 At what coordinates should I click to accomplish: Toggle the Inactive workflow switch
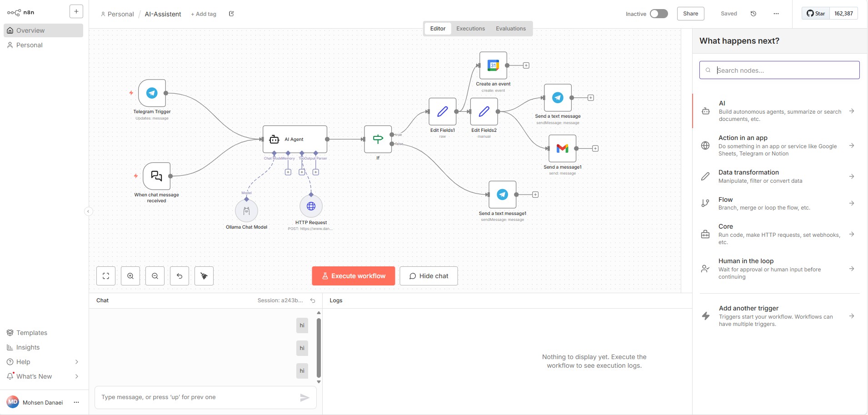click(x=658, y=14)
